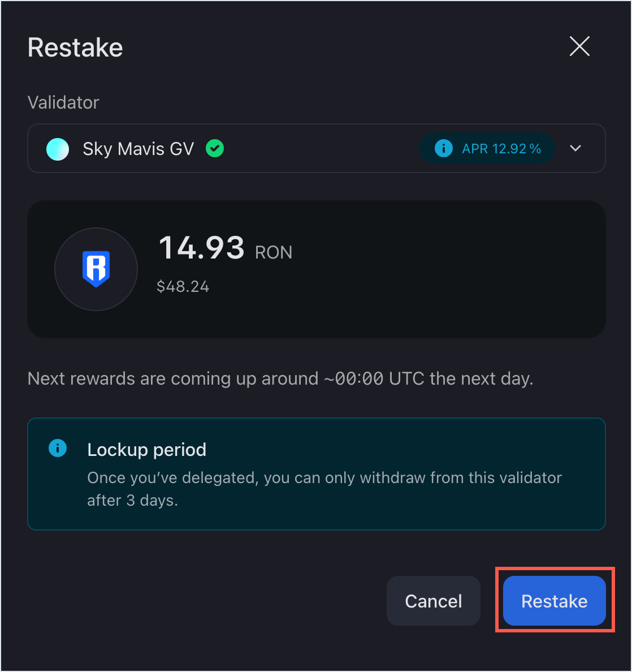This screenshot has width=632, height=672.
Task: Click the Restake dialog title
Action: click(x=75, y=48)
